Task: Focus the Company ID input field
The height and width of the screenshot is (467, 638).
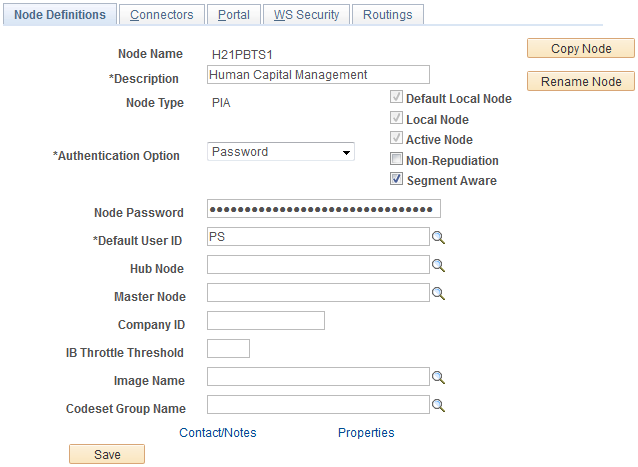Action: 265,321
